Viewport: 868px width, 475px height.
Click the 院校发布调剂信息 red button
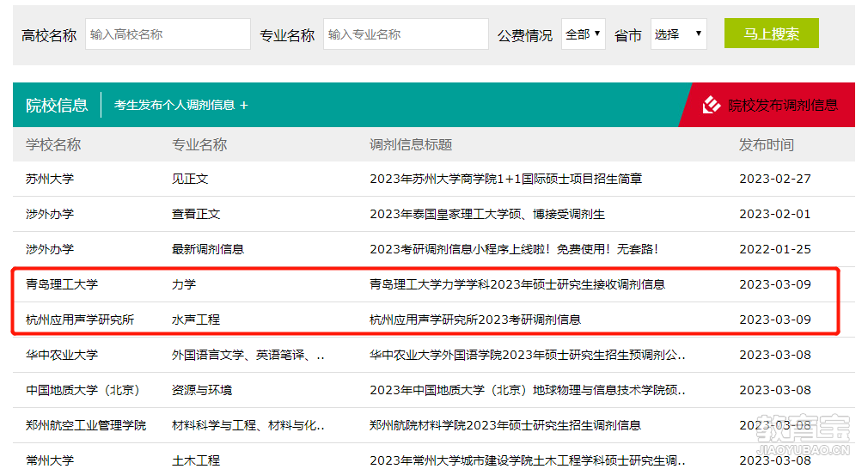[769, 105]
